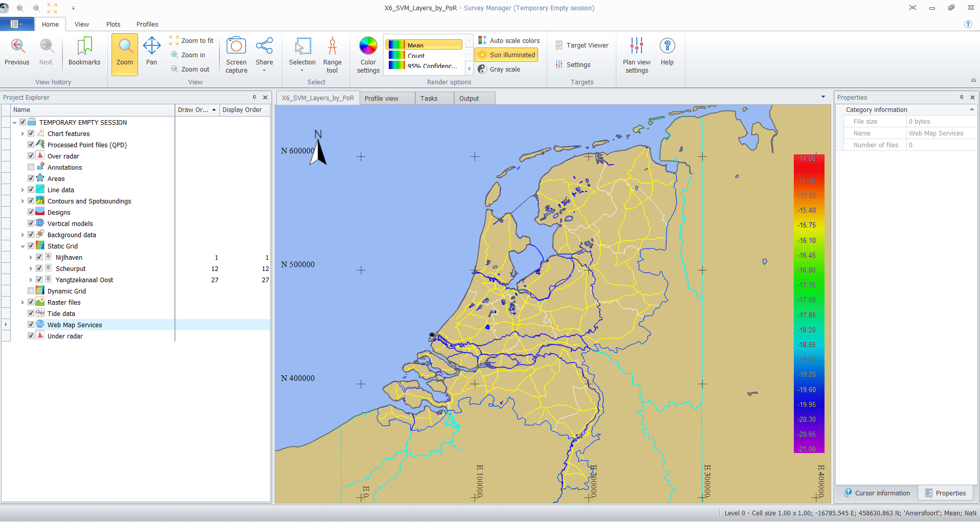Open the Bookmarks tool
This screenshot has height=522, width=980.
84,52
